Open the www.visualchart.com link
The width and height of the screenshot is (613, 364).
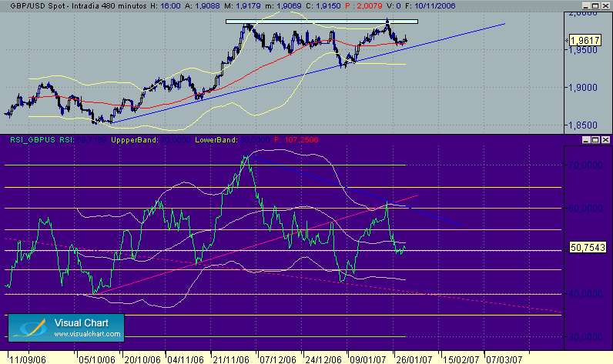(87, 334)
